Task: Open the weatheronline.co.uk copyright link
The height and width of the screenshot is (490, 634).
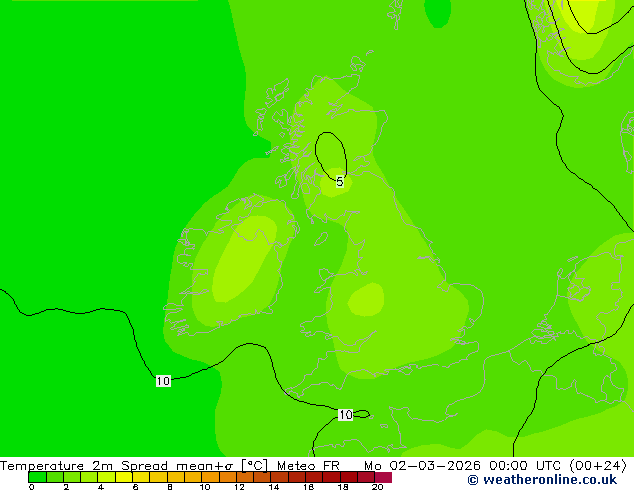Action: (x=542, y=480)
